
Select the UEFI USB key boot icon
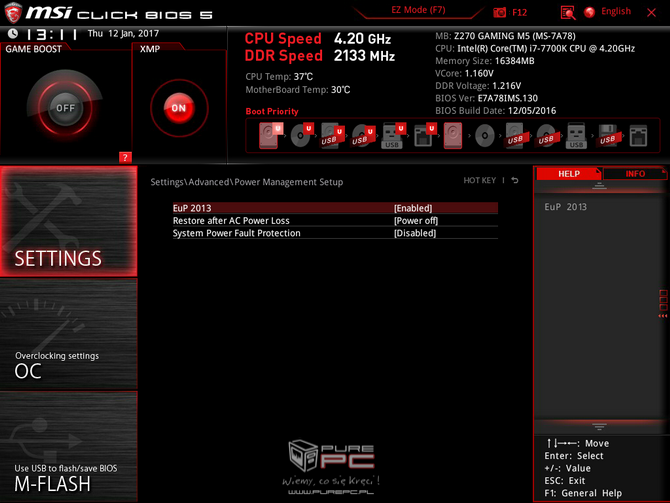coord(393,136)
